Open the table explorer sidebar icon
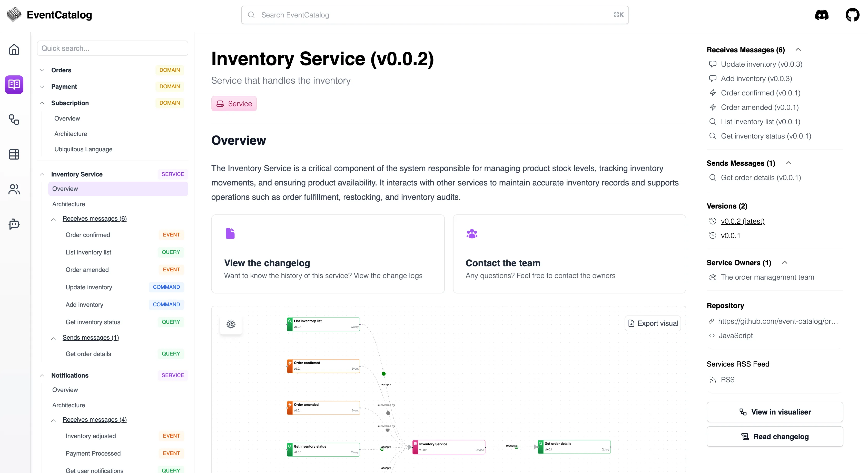 (14, 154)
